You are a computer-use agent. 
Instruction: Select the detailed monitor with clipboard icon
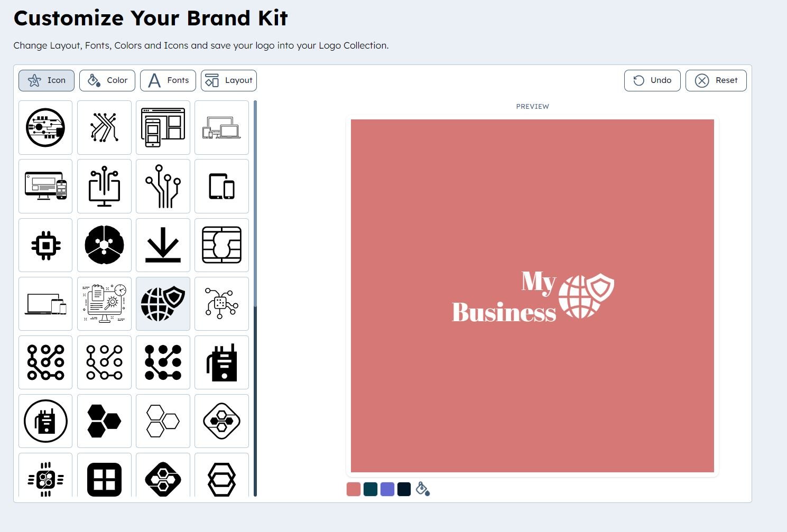[104, 304]
